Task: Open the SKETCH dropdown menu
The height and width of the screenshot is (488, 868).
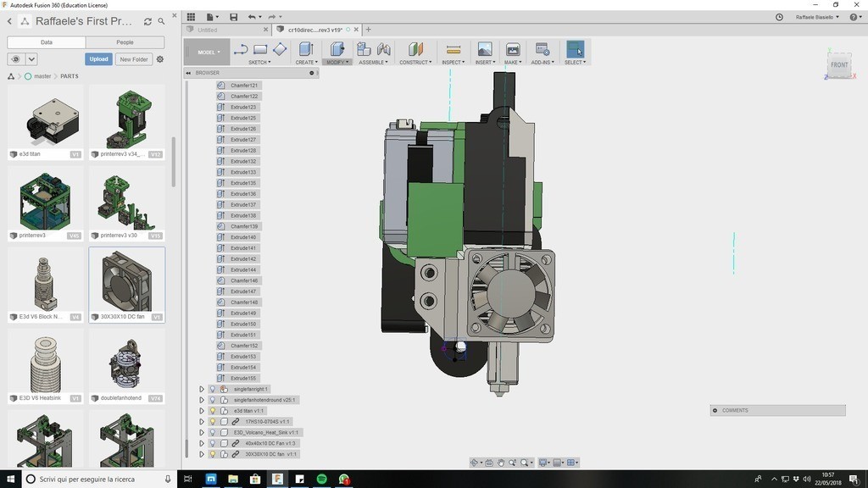Action: coord(259,63)
